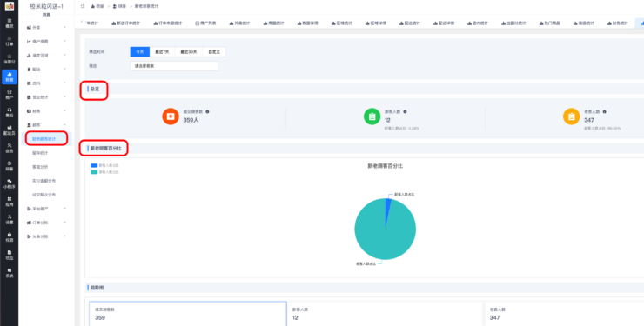Select the 最近30天 time filter
Image resolution: width=644 pixels, height=326 pixels.
[x=189, y=51]
